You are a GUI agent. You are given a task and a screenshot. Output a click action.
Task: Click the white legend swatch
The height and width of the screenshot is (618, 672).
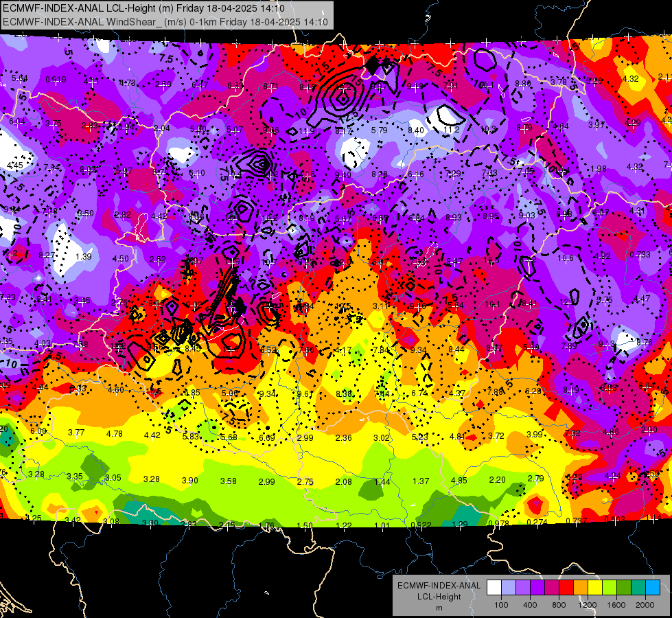(x=494, y=588)
